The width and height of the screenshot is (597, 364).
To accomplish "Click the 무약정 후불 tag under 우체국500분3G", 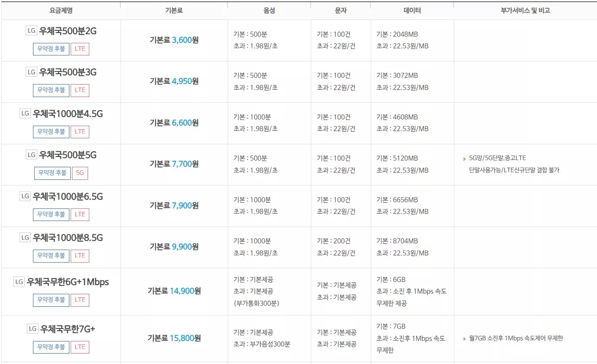I will click(x=51, y=90).
